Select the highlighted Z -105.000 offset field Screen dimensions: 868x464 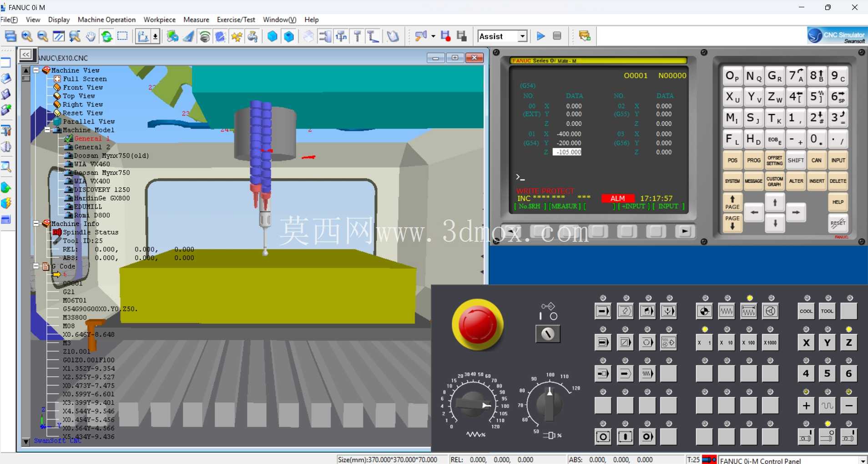coord(567,152)
